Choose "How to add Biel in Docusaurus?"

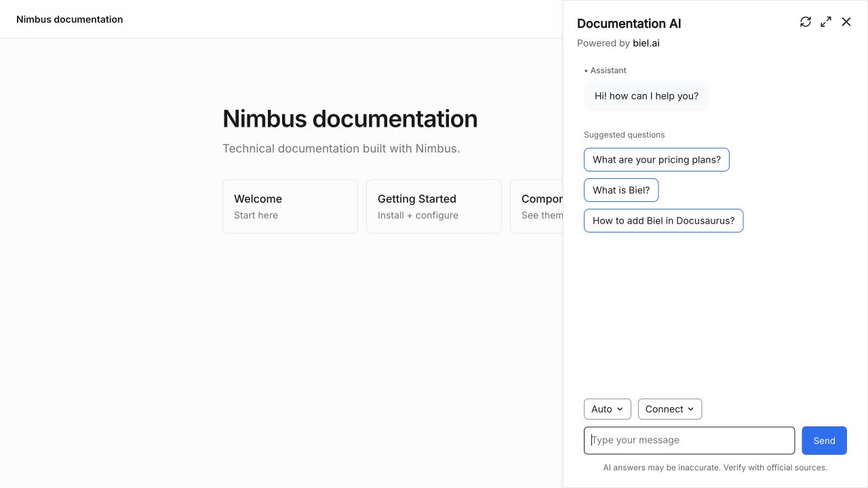663,221
